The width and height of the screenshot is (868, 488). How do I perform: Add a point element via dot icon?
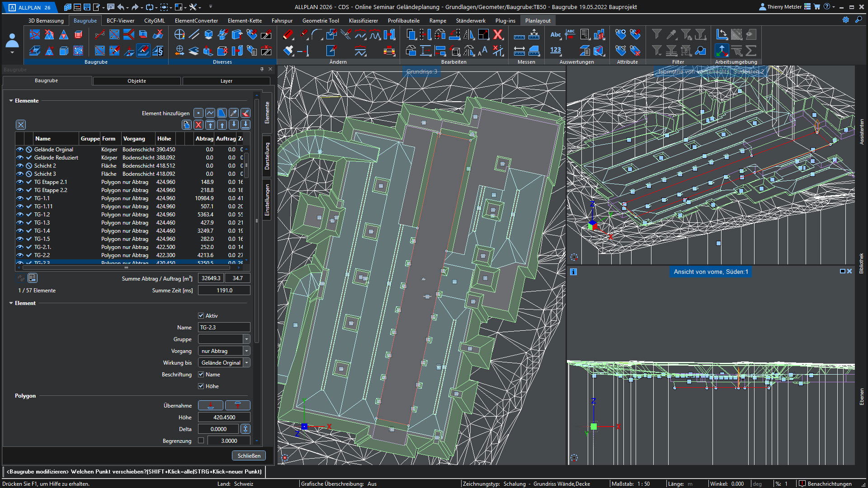198,113
